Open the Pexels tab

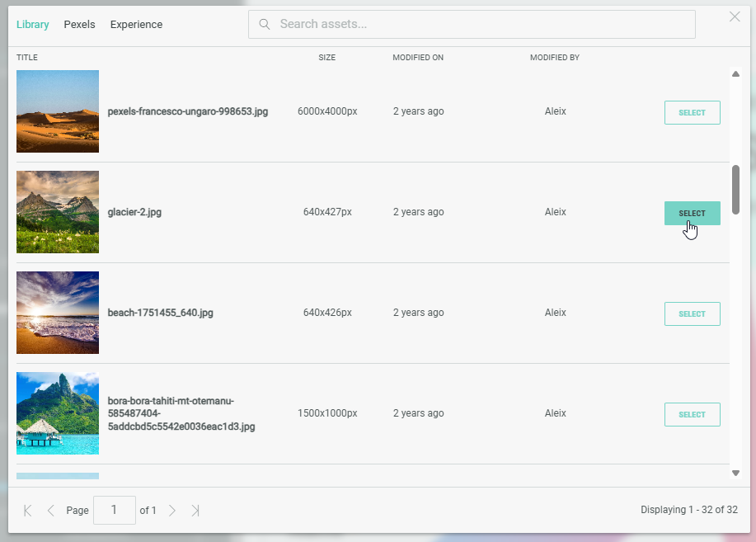point(79,25)
